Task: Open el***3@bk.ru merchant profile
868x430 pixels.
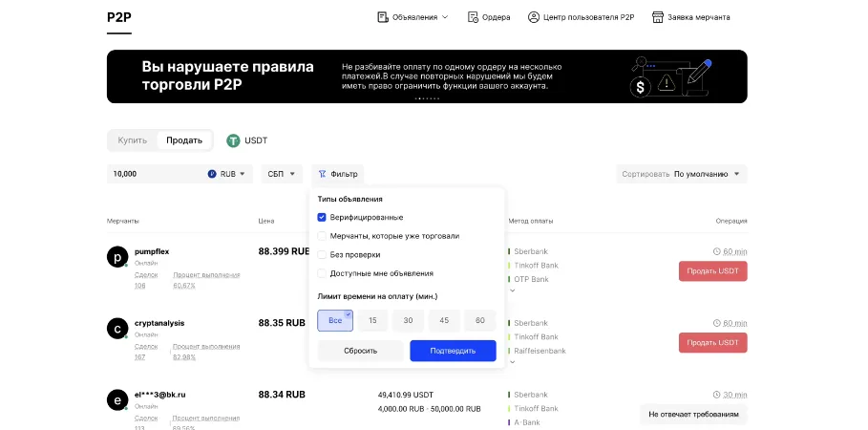Action: tap(160, 395)
